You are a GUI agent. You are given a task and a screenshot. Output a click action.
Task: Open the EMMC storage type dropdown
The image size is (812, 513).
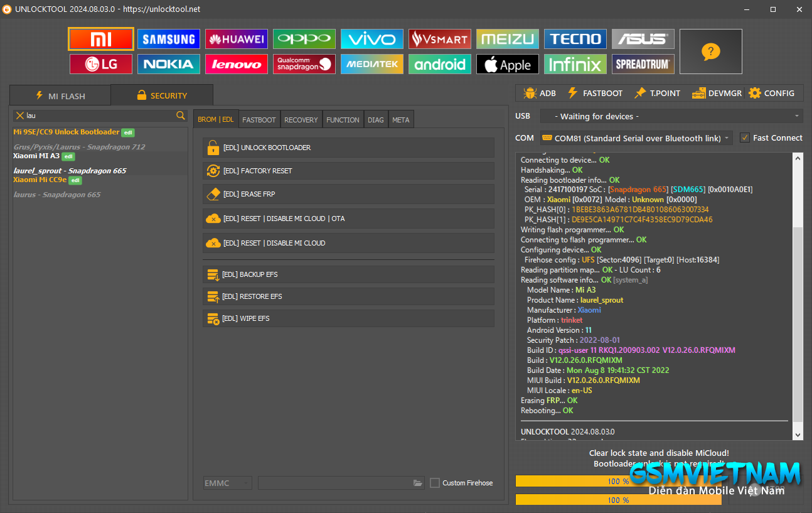(x=227, y=483)
